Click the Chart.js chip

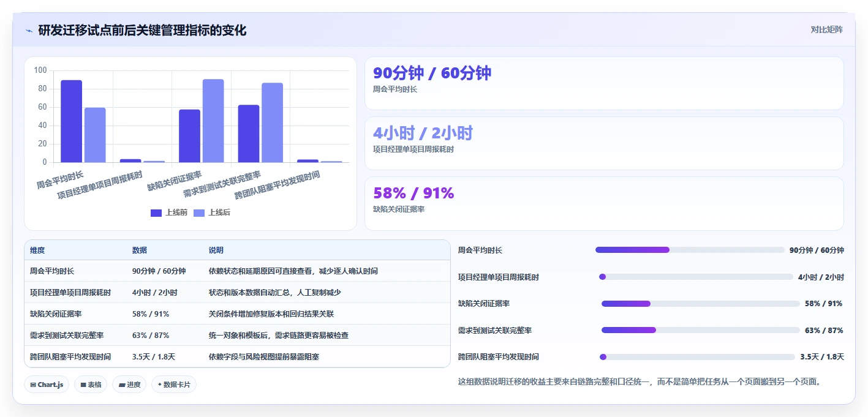(x=47, y=385)
